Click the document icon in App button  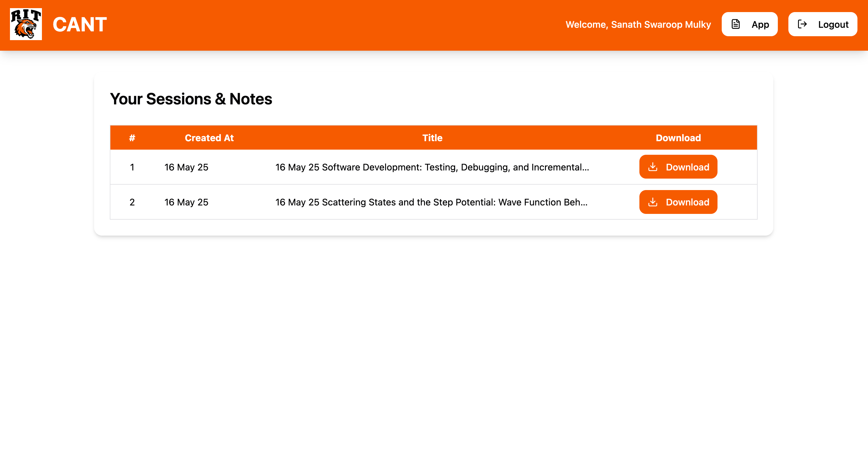(x=736, y=24)
